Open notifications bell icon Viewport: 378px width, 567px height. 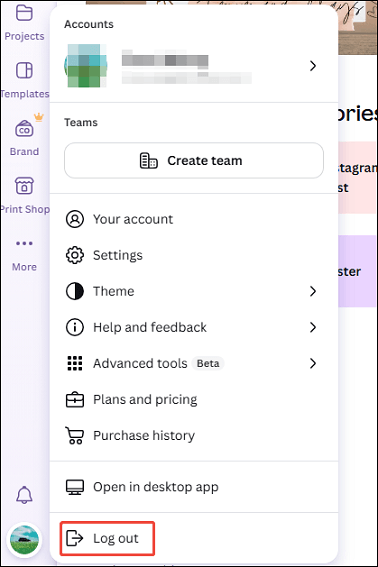(x=24, y=495)
